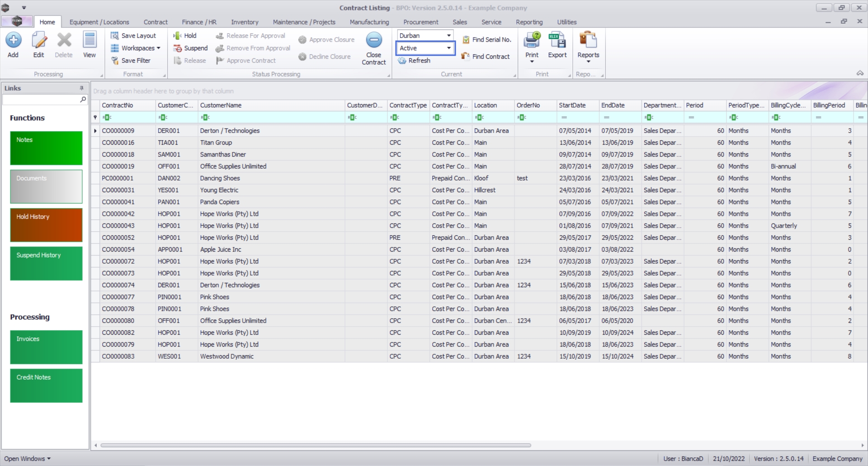Click the Links search input field
868x466 pixels.
pyautogui.click(x=41, y=100)
